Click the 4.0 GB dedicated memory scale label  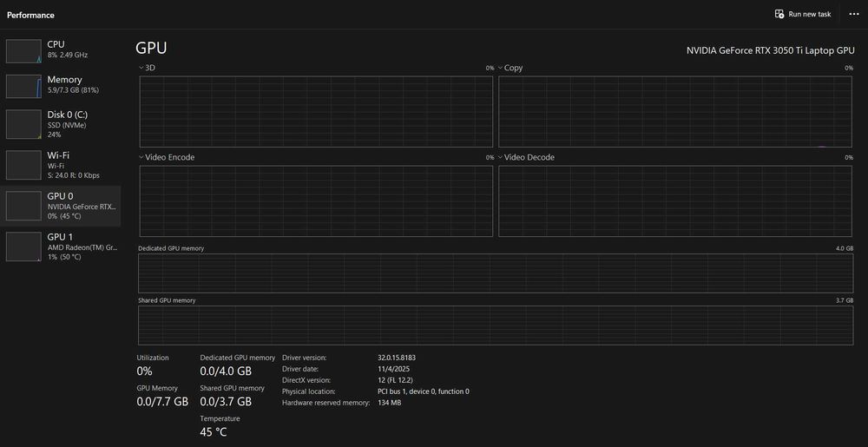coord(845,248)
